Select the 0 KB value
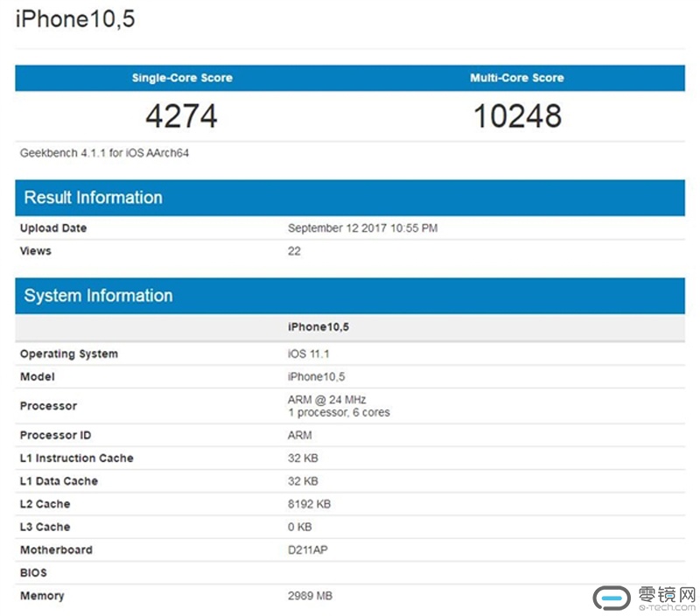The image size is (700, 616). click(x=300, y=527)
